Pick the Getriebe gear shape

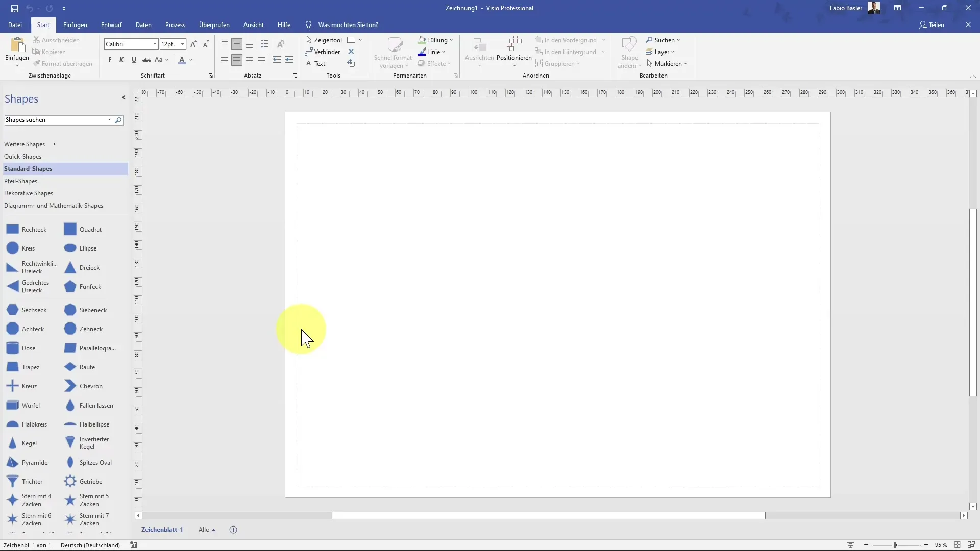(70, 481)
